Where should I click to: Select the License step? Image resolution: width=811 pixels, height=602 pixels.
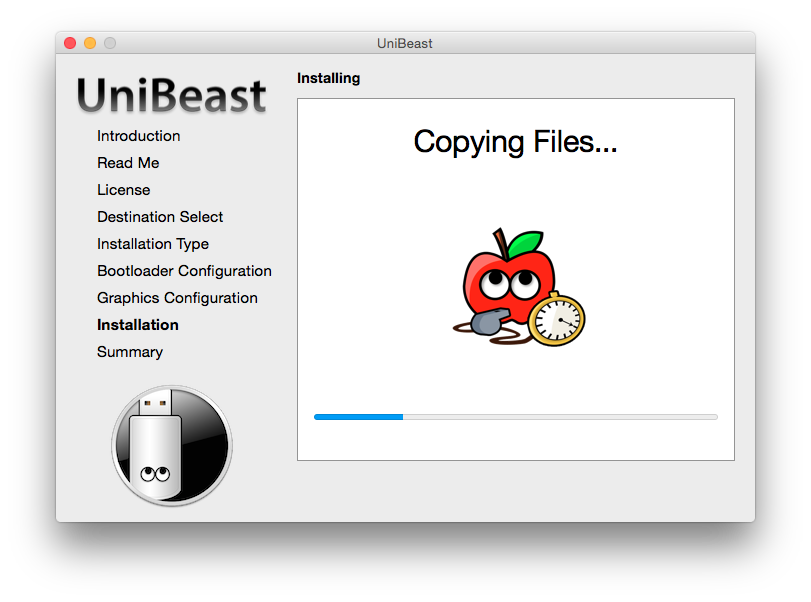coord(124,190)
